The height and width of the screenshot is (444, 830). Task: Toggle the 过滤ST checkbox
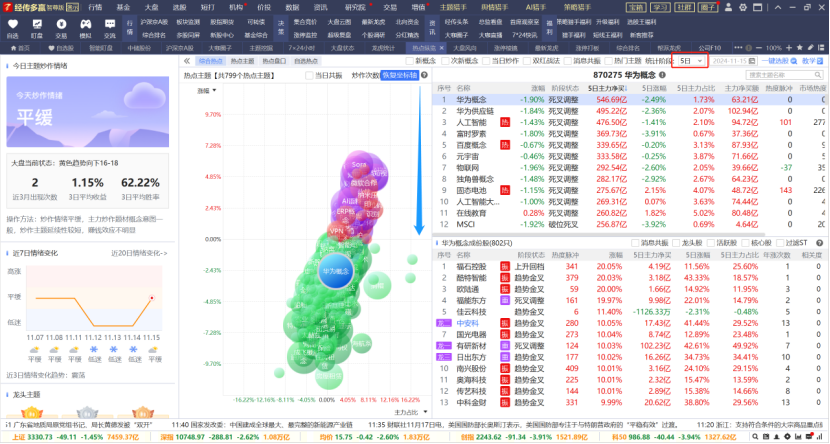[780, 243]
